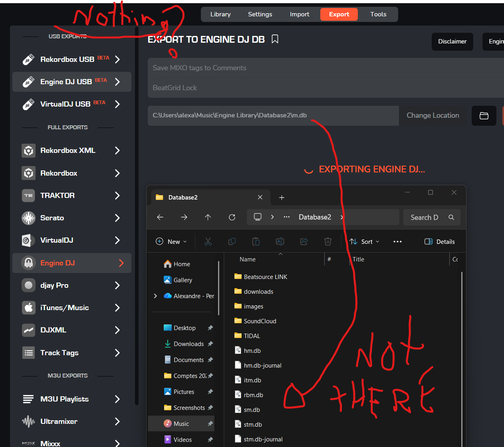Open Explorer See more options
Image resolution: width=504 pixels, height=447 pixels.
coord(397,241)
